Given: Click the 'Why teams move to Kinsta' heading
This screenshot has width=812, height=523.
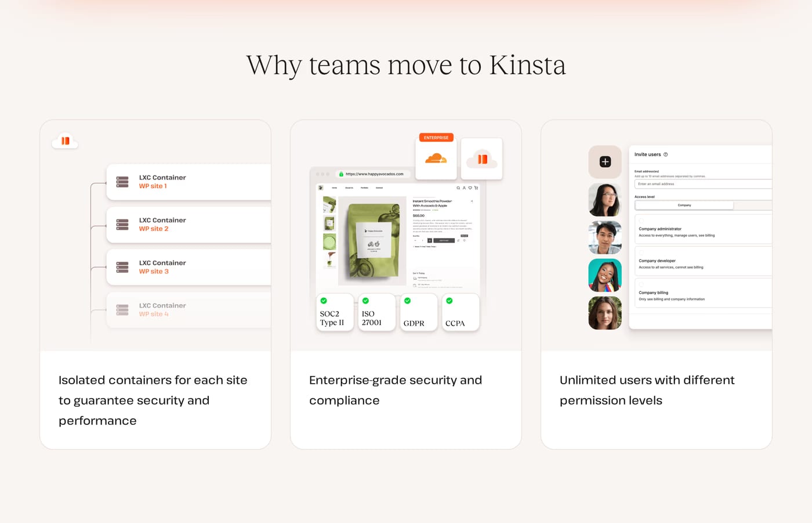Looking at the screenshot, I should click(x=406, y=65).
